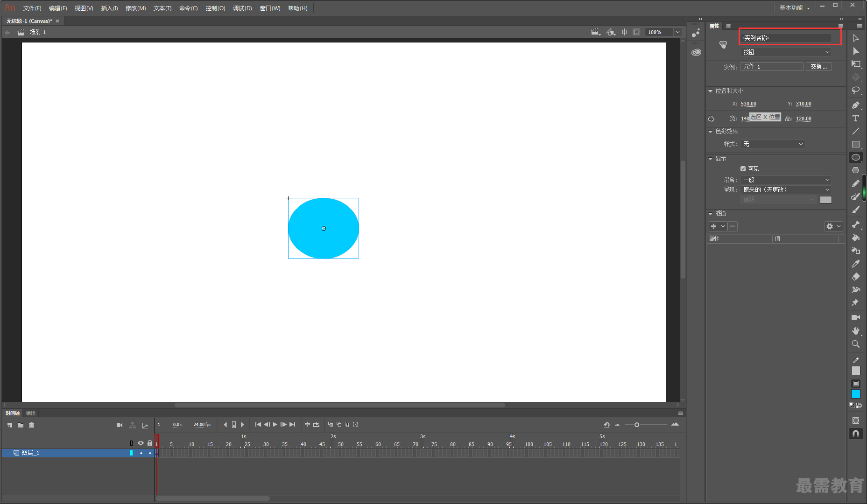Open the stage zoom percentage dropdown

click(677, 32)
